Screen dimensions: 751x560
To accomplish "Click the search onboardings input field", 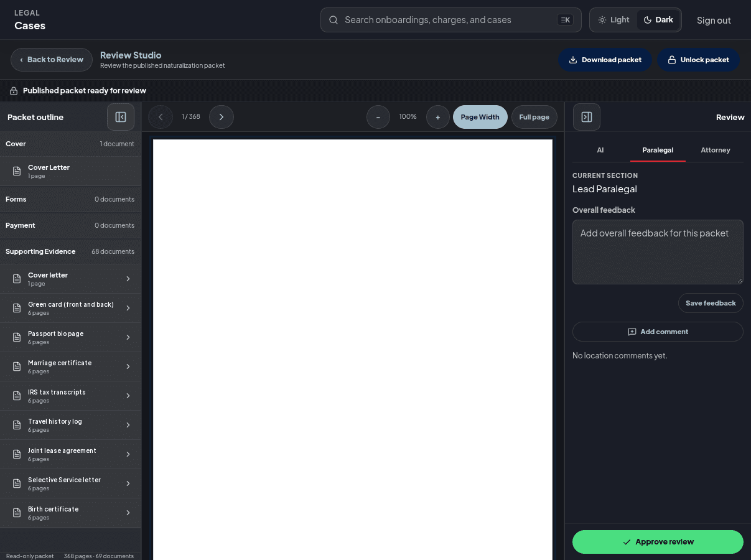I will 451,20.
